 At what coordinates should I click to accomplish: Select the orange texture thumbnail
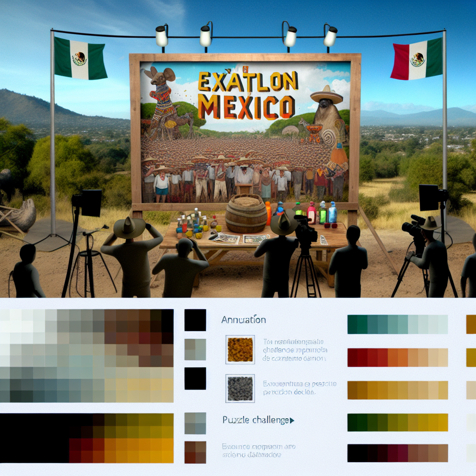(x=240, y=350)
